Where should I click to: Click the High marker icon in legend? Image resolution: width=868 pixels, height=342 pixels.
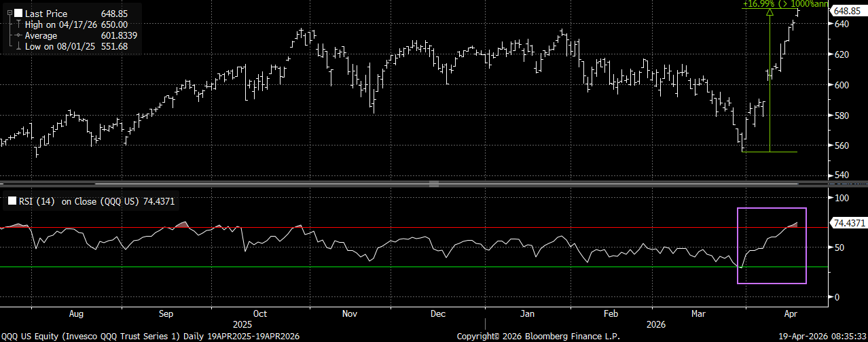pos(18,24)
